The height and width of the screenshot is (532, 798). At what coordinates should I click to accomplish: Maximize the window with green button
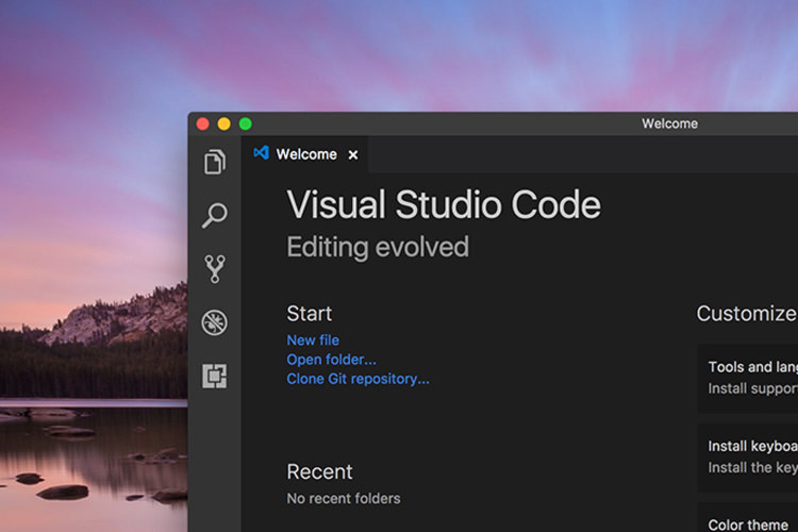pyautogui.click(x=245, y=124)
